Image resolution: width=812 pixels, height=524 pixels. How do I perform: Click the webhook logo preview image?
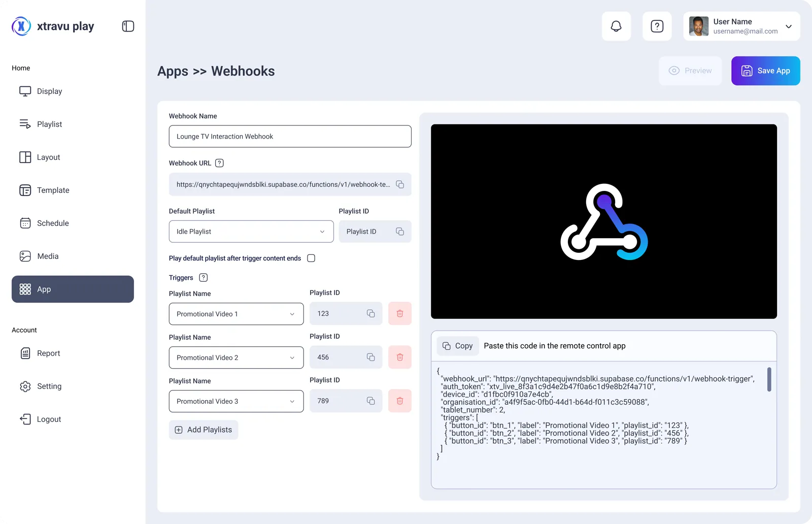point(604,221)
